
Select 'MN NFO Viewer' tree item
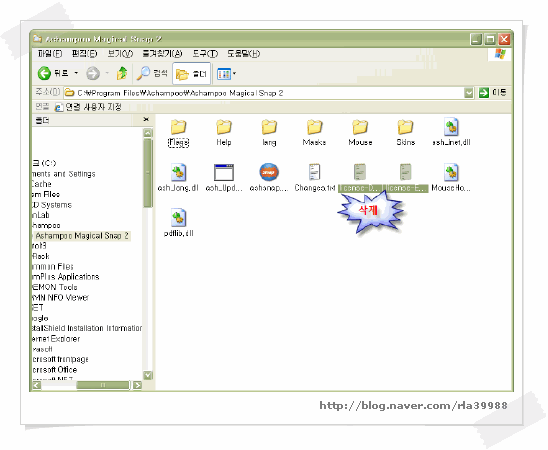60,297
